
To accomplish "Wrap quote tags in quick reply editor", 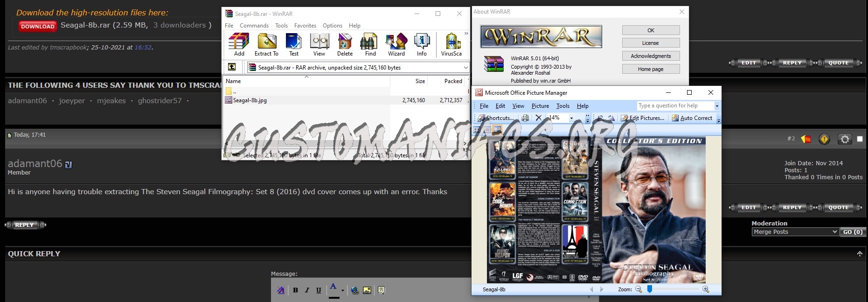I will pos(381,290).
